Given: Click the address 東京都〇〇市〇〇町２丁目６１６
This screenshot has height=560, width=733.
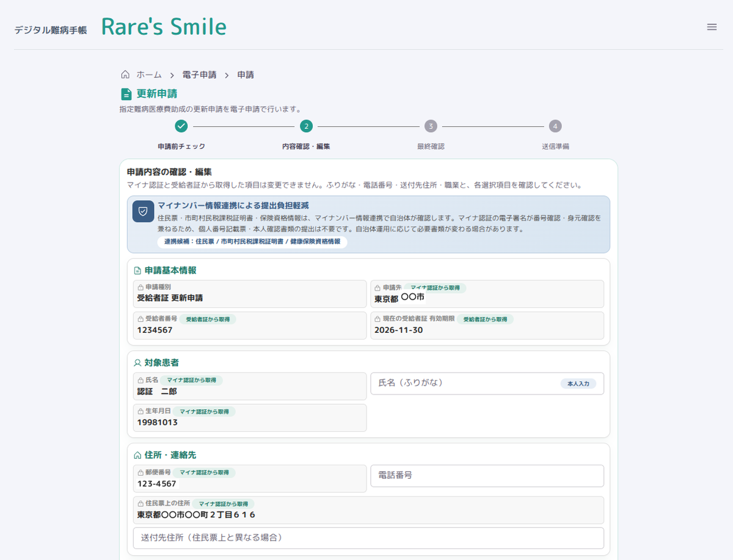Looking at the screenshot, I should point(196,515).
